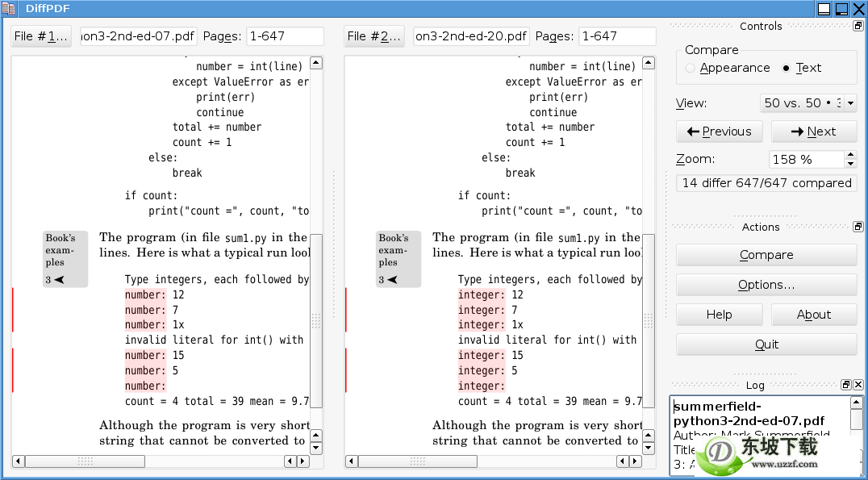This screenshot has width=868, height=480.
Task: Float the Actions panel
Action: [858, 227]
